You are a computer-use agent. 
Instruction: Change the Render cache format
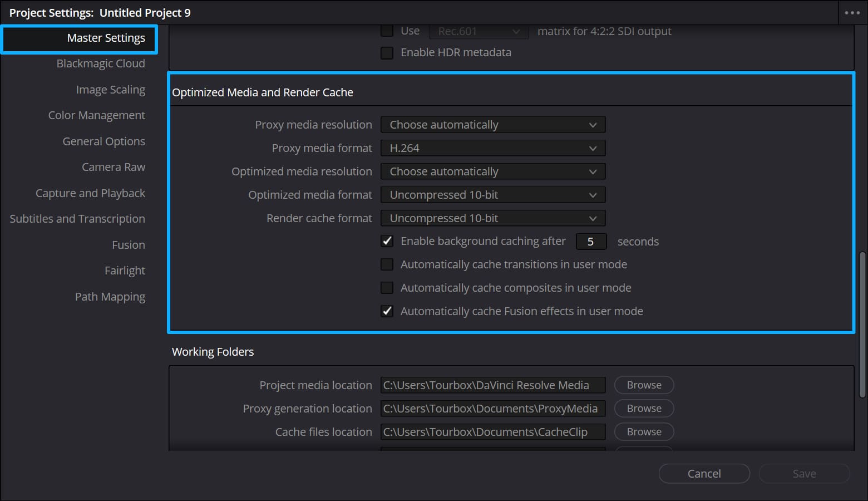coord(492,218)
